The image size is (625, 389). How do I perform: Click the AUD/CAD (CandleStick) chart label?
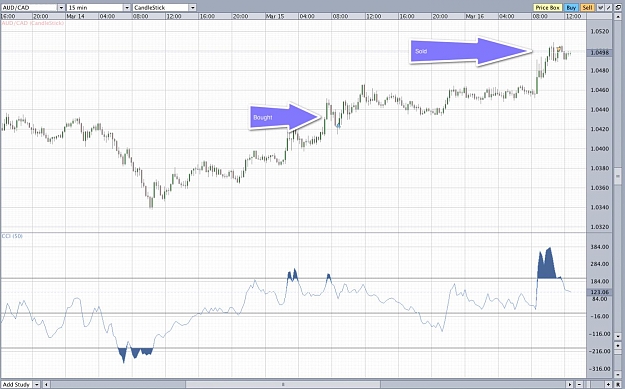33,23
